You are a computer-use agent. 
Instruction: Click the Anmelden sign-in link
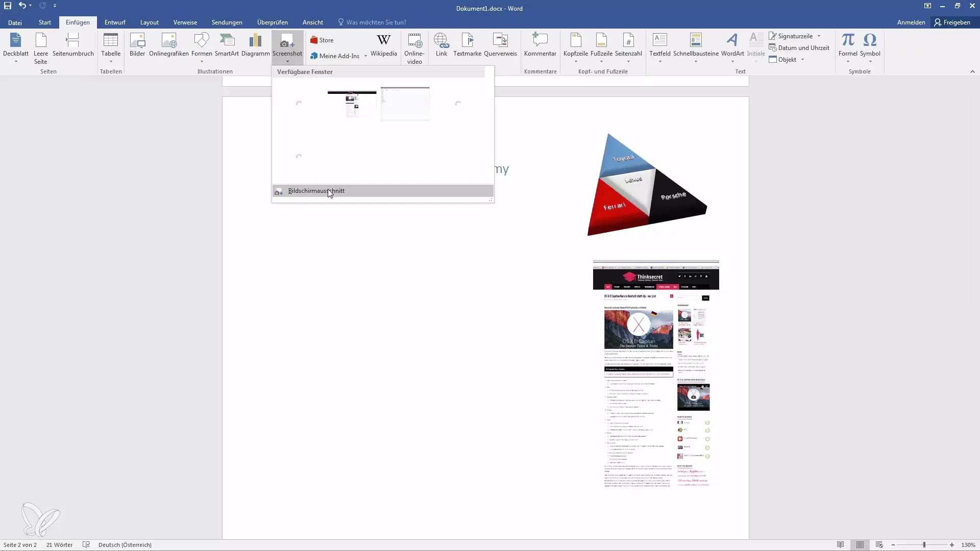point(911,22)
